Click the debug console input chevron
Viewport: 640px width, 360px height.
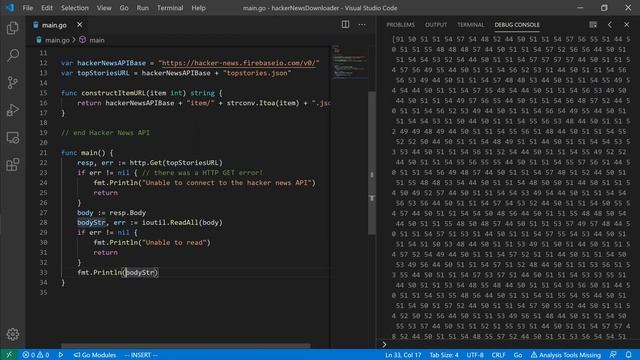tap(384, 344)
